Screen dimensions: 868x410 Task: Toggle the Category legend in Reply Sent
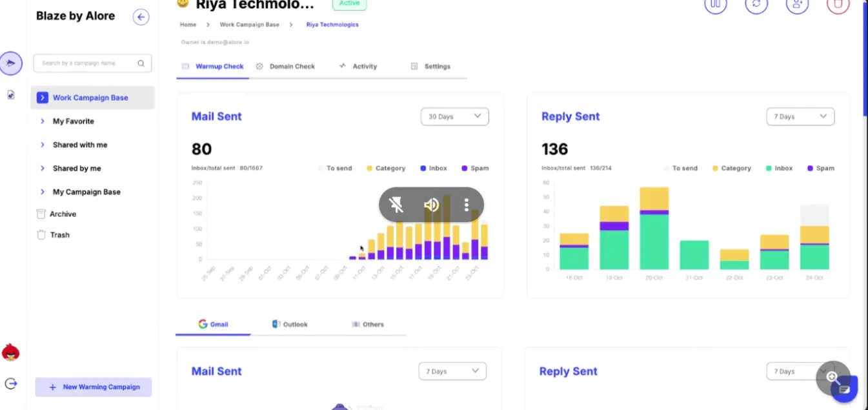pos(732,168)
